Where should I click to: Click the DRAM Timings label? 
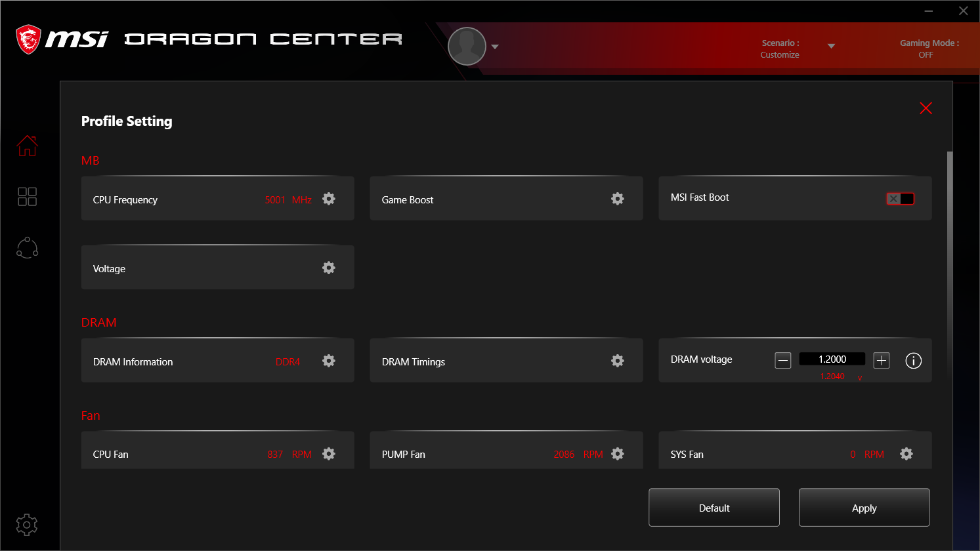[x=414, y=362]
